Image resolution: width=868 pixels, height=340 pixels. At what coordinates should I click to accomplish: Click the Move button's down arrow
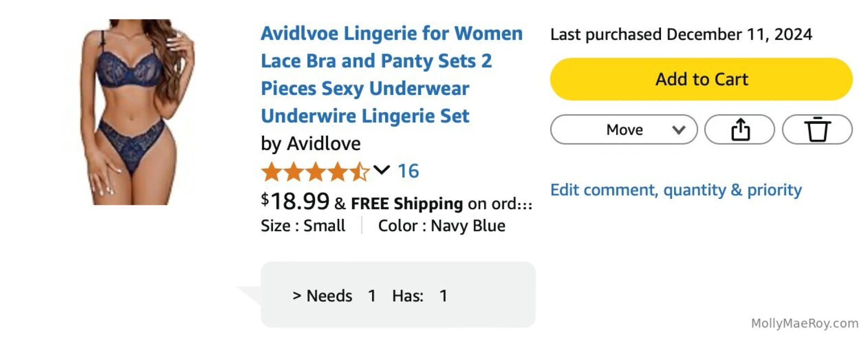tap(678, 130)
